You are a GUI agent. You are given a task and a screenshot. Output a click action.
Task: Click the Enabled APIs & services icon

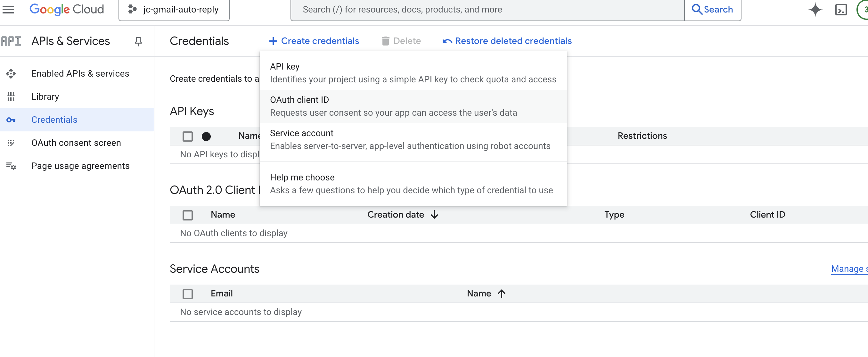click(11, 73)
